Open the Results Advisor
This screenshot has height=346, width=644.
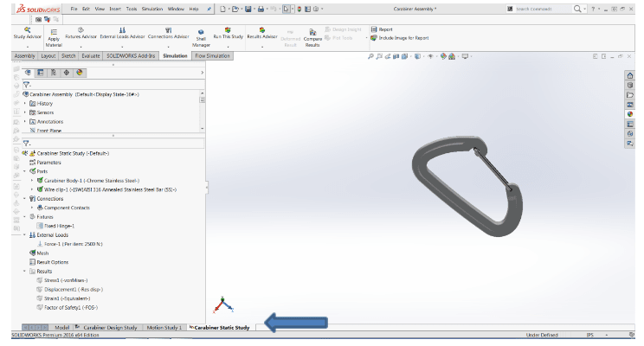click(262, 29)
